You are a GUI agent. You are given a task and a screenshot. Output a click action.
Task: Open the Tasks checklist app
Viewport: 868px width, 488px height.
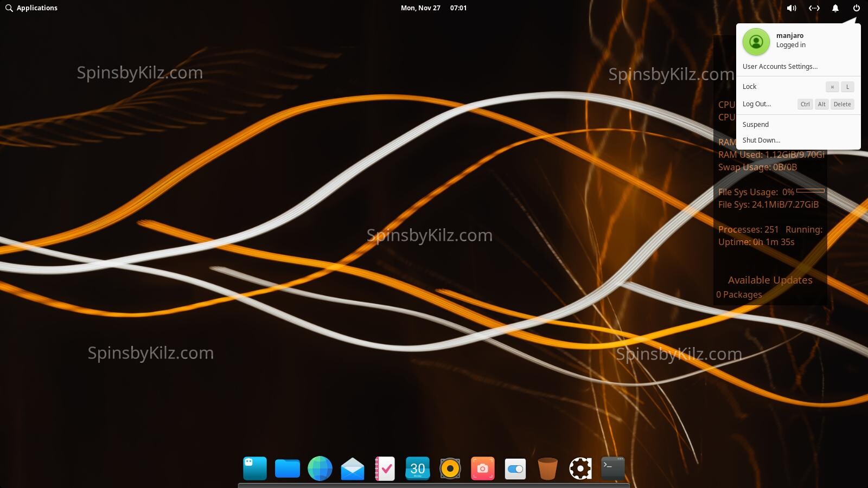pos(385,468)
